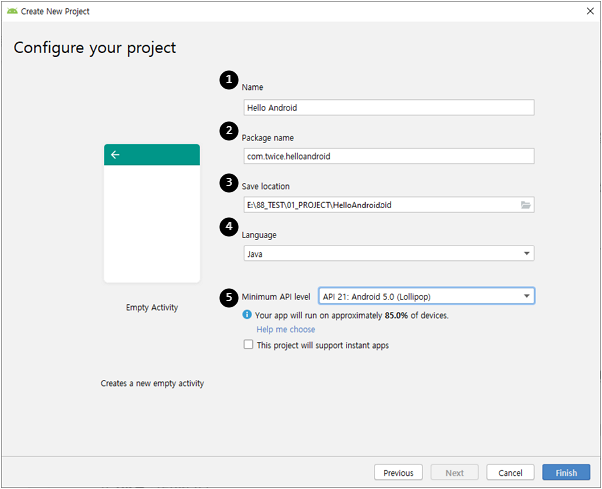Click the Package name text field
Image resolution: width=602 pixels, height=489 pixels.
pyautogui.click(x=388, y=156)
